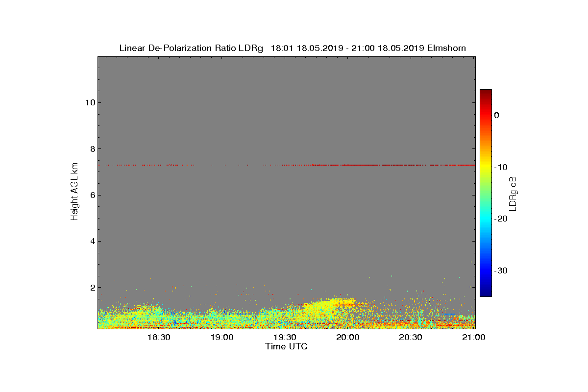Image resolution: width=588 pixels, height=392 pixels.
Task: Click the colorbar value 0
Action: pyautogui.click(x=496, y=115)
